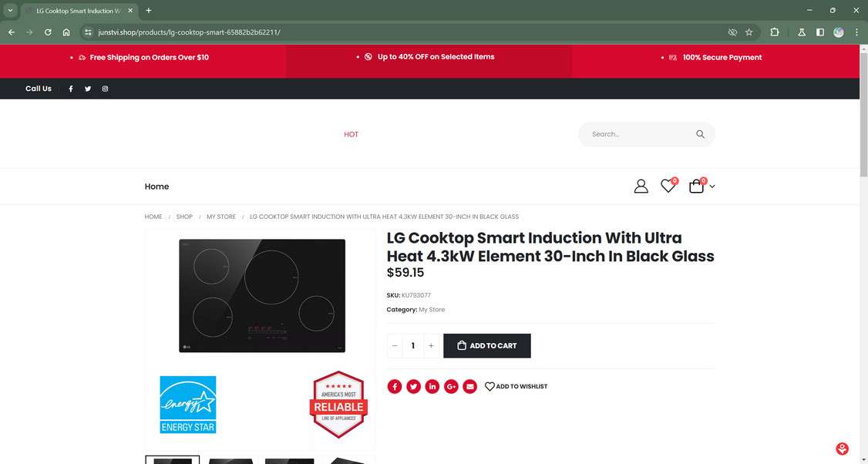
Task: Click the Add to Cart button
Action: (487, 345)
